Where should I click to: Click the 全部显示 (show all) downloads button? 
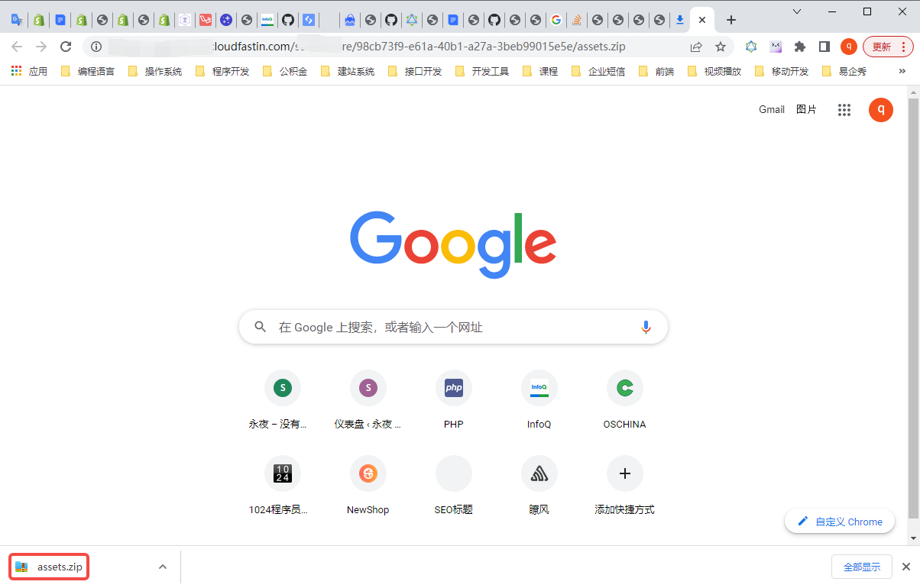pos(862,567)
